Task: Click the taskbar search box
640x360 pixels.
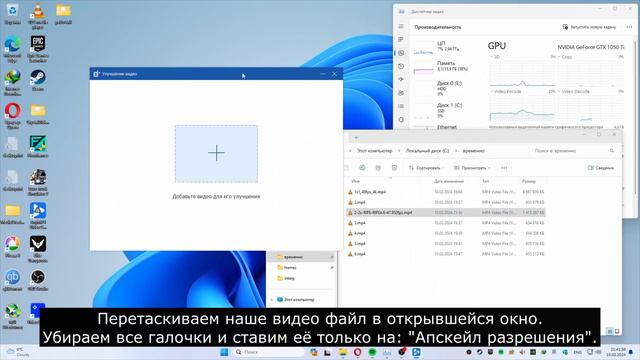Action: [x=268, y=352]
